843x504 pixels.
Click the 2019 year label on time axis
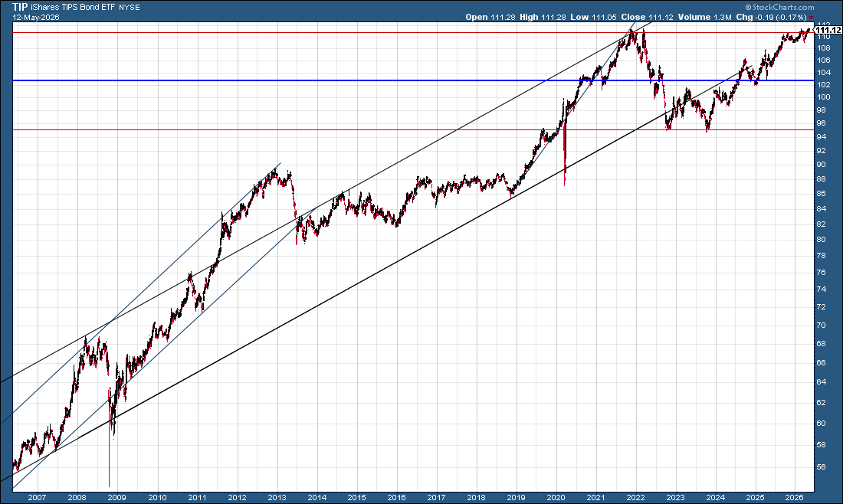coord(516,498)
